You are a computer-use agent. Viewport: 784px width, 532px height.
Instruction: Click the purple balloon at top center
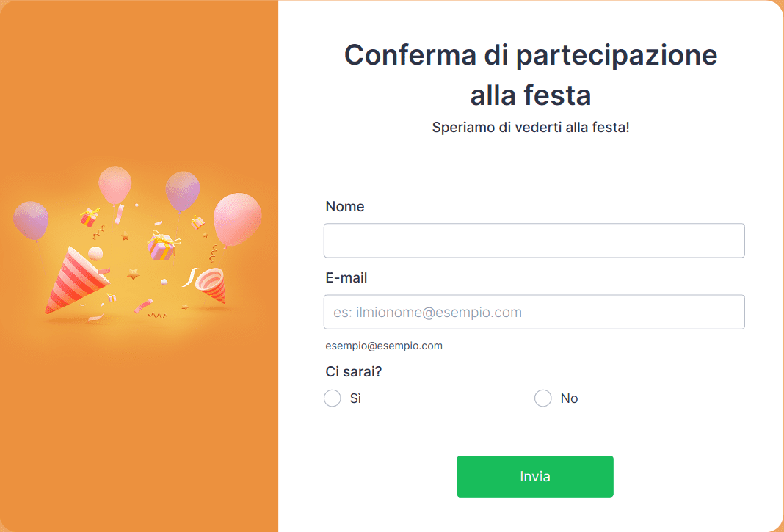click(x=182, y=189)
